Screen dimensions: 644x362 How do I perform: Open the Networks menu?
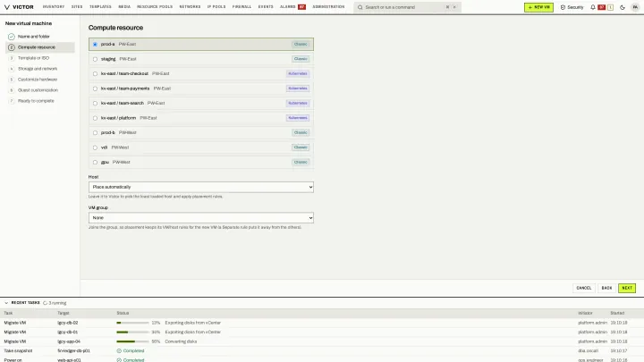click(190, 7)
